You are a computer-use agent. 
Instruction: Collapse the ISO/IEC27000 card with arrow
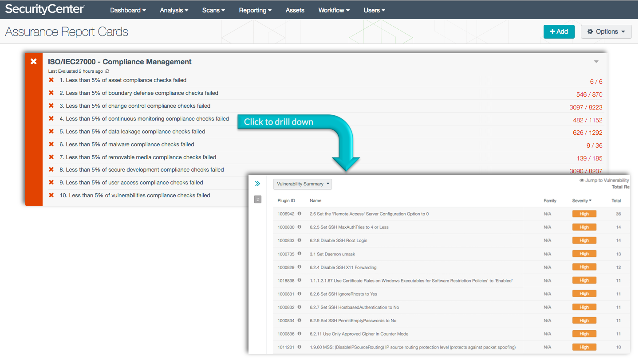(x=596, y=62)
